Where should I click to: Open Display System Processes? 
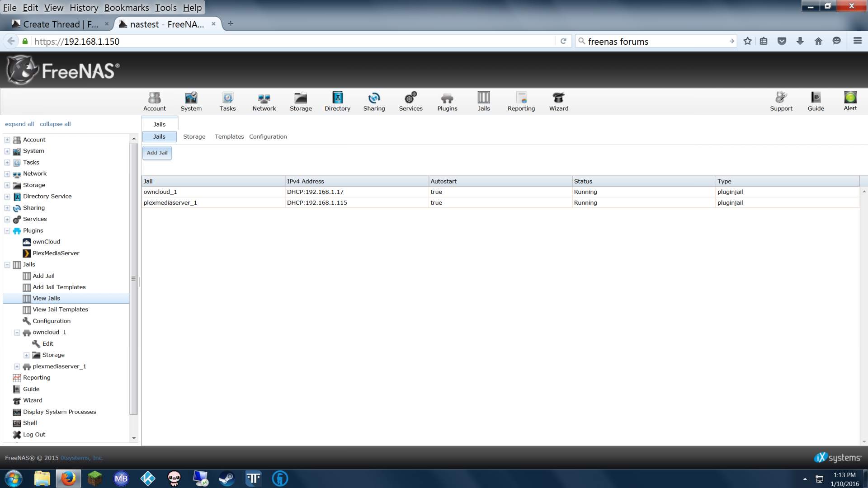click(59, 412)
